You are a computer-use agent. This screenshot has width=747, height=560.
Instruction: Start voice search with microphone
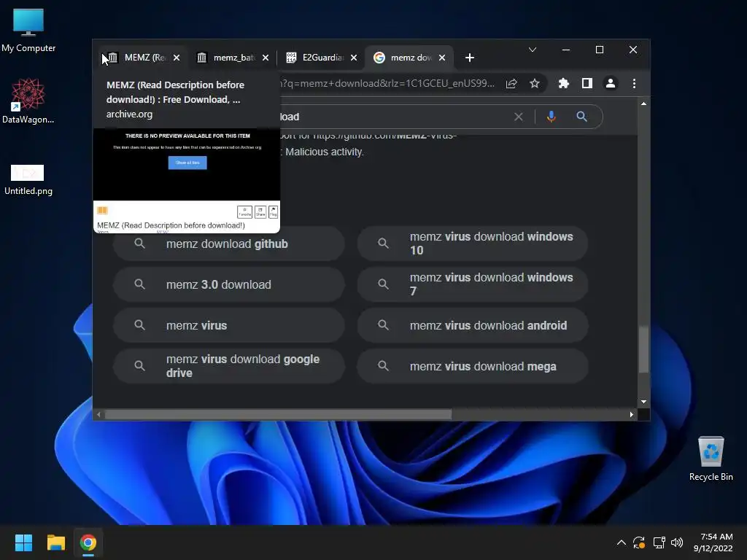pos(551,117)
